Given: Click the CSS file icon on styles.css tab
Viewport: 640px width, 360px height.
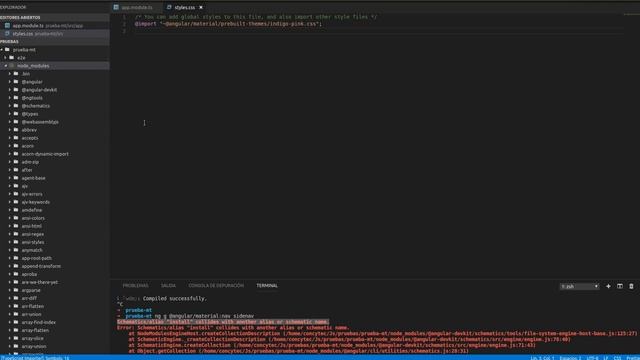Looking at the screenshot, I should point(169,7).
